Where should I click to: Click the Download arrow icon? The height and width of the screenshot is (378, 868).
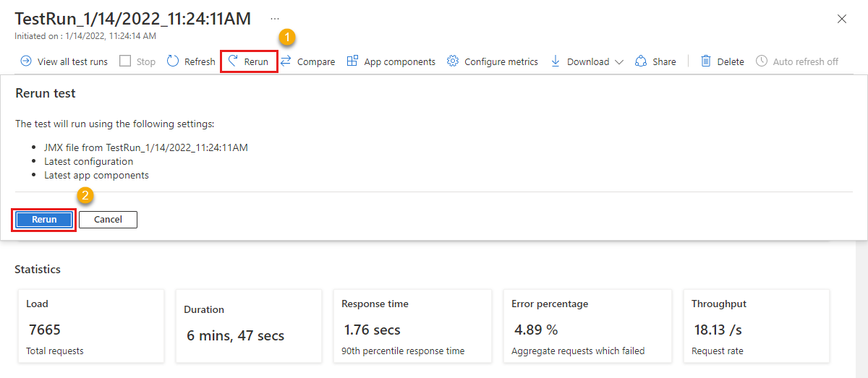[556, 61]
